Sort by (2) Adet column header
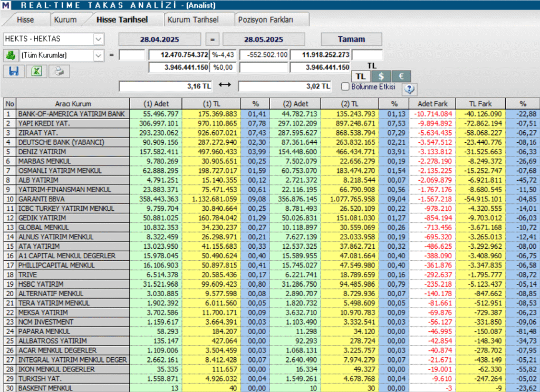The height and width of the screenshot is (392, 540). (295, 104)
